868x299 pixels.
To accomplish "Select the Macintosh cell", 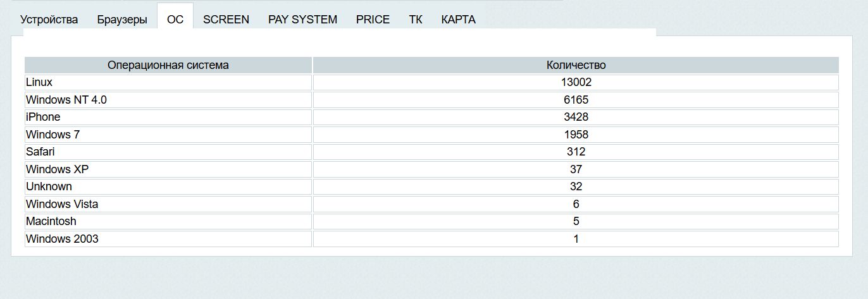I will 51,221.
